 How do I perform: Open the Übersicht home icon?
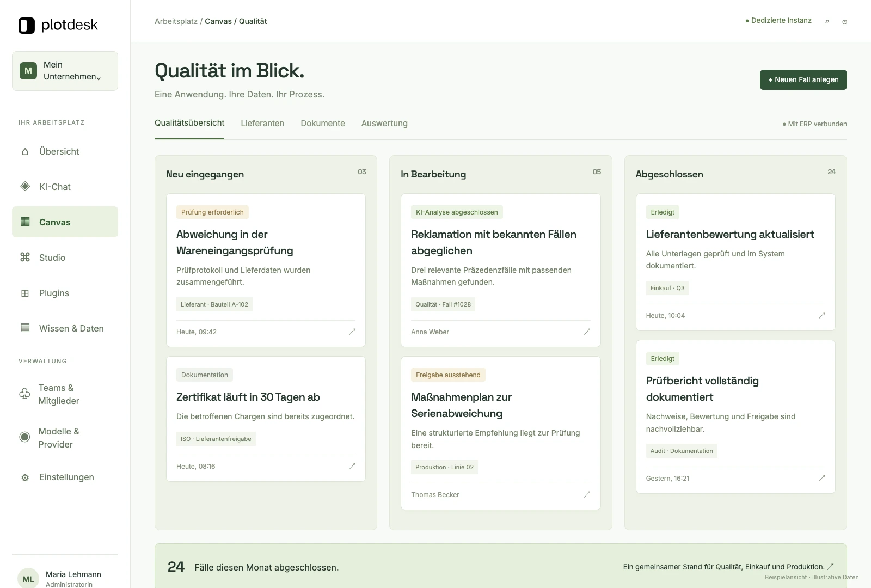tap(25, 151)
